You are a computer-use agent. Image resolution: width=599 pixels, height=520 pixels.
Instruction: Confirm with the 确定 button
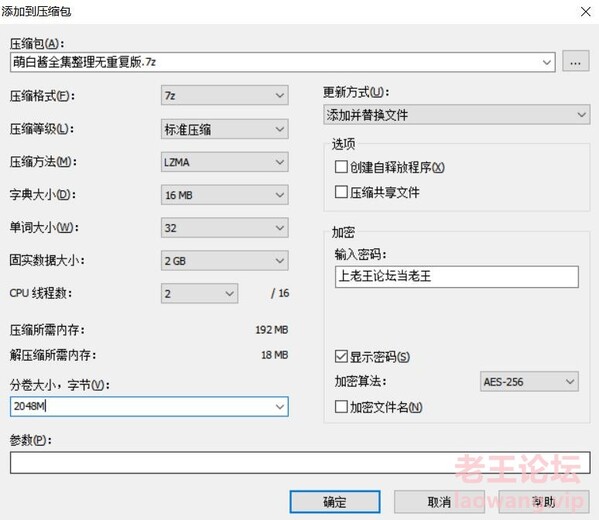(x=335, y=502)
